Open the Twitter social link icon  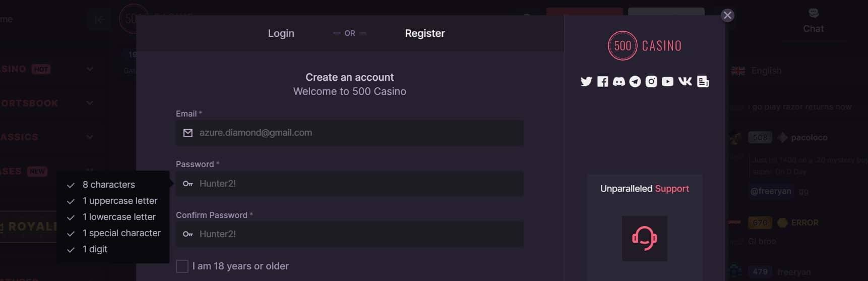(586, 82)
